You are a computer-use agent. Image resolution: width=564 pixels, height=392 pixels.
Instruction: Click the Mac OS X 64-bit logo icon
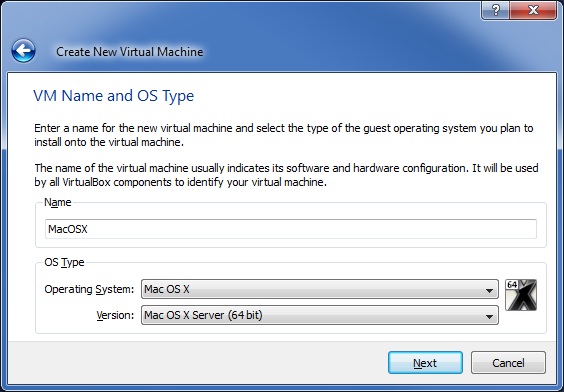coord(521,295)
